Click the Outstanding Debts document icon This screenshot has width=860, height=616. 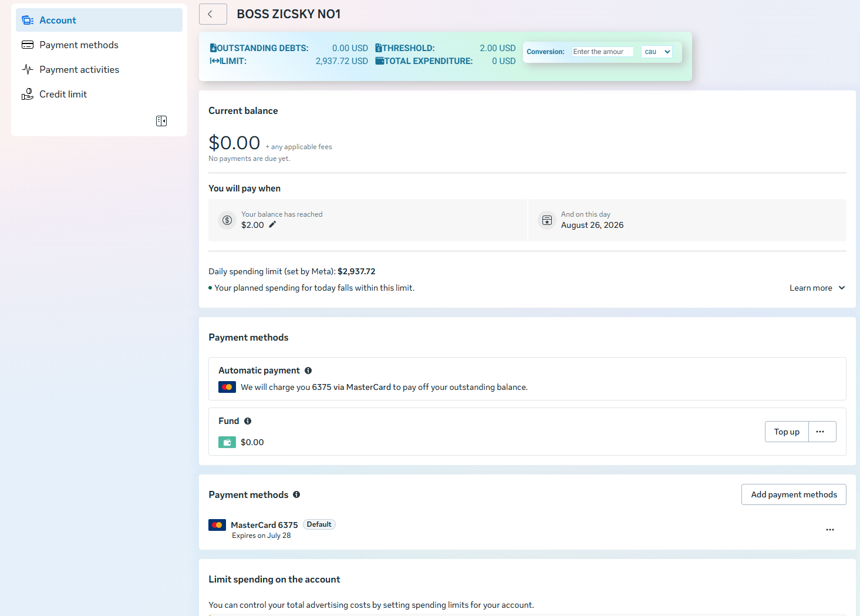pos(213,48)
